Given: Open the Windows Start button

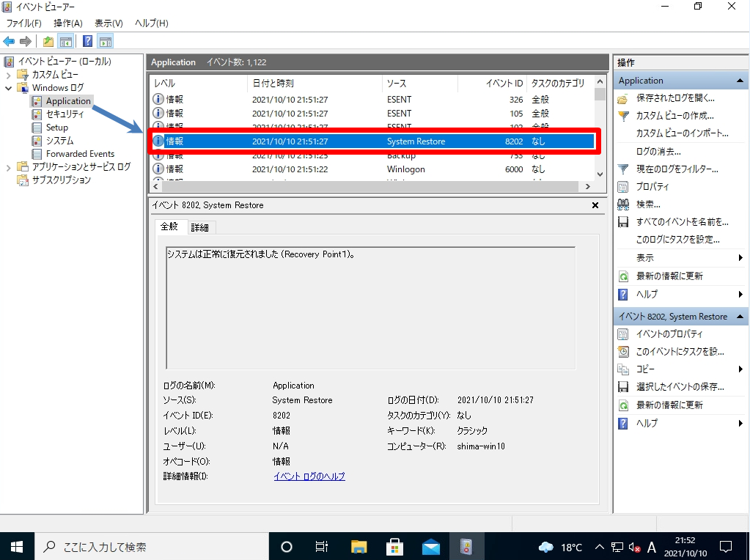Looking at the screenshot, I should pyautogui.click(x=17, y=546).
